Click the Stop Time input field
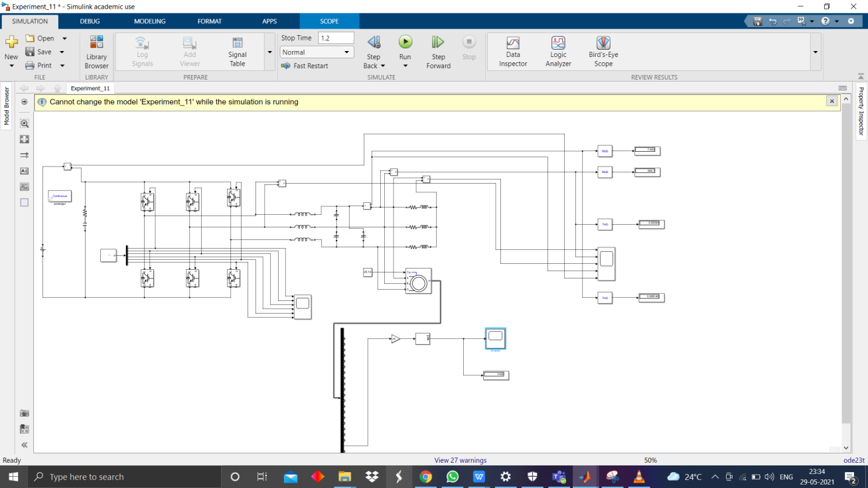The width and height of the screenshot is (868, 488). point(336,38)
